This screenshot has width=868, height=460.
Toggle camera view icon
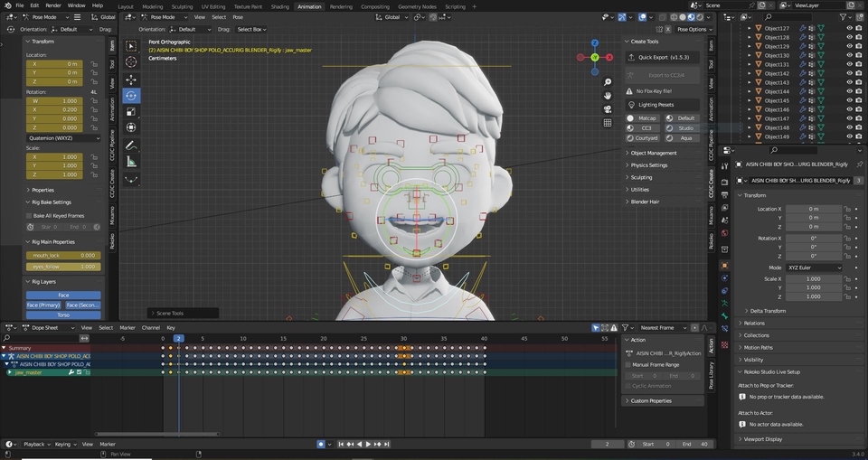(608, 109)
